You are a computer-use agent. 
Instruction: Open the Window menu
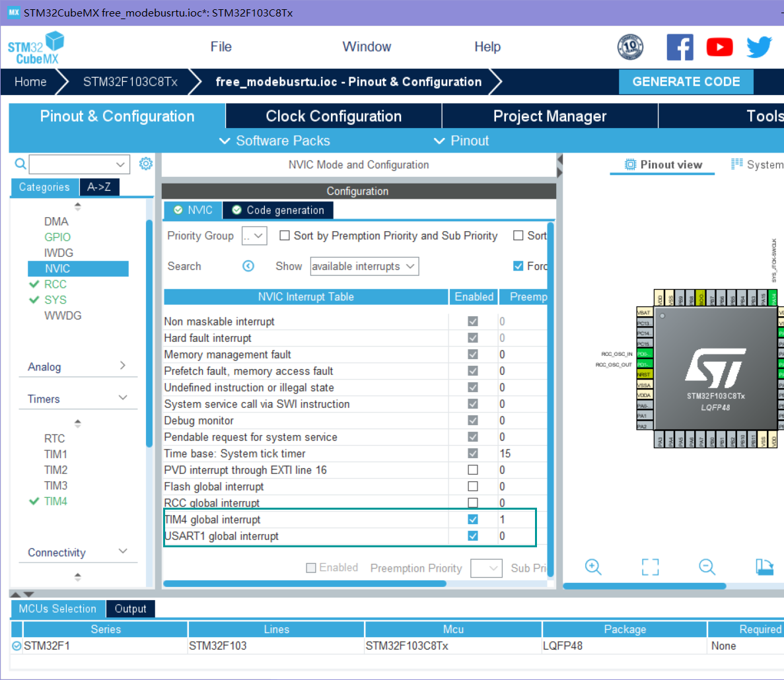367,46
